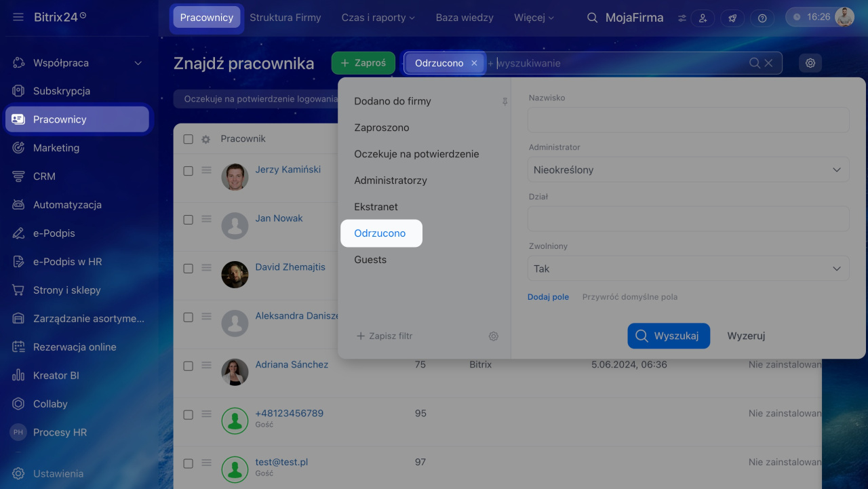
Task: Select the Aleksandra Danisze row checkbox
Action: (188, 317)
